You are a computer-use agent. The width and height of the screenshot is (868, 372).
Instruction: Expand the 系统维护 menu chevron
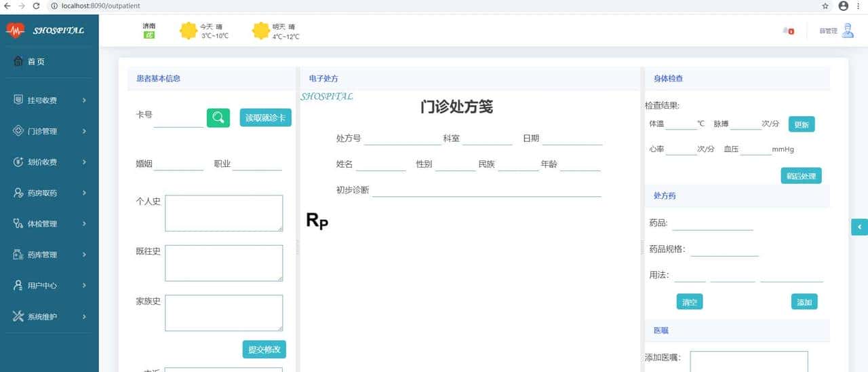coord(84,316)
